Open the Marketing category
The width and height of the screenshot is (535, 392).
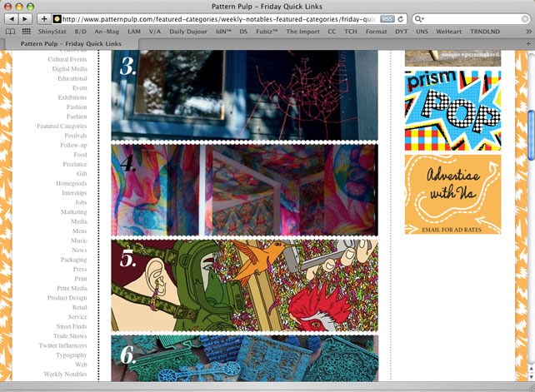coord(73,212)
